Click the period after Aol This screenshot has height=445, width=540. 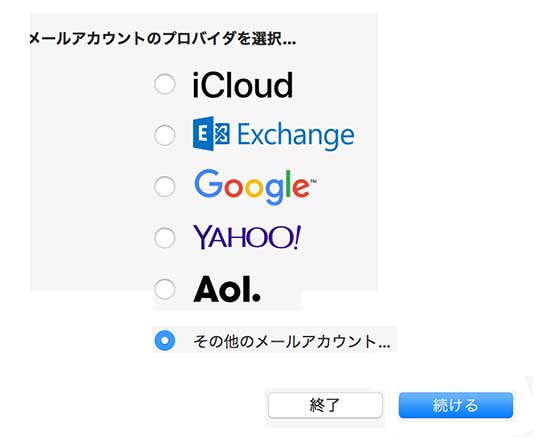(x=256, y=298)
